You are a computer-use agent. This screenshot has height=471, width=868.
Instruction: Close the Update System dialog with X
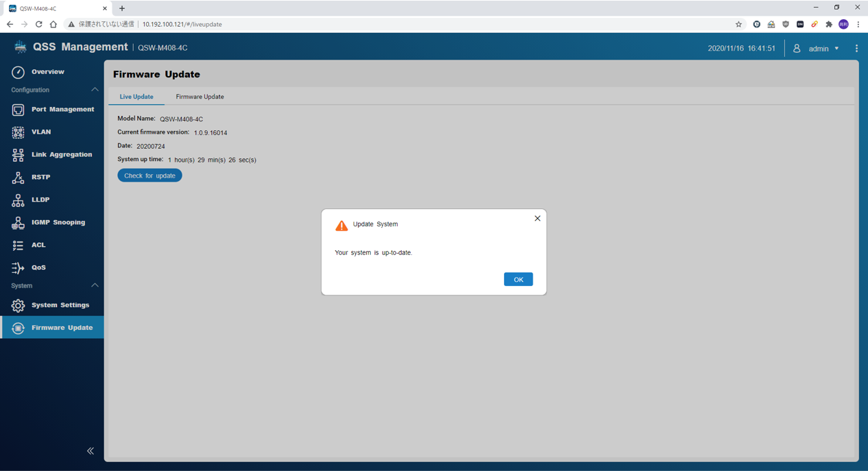[538, 219]
